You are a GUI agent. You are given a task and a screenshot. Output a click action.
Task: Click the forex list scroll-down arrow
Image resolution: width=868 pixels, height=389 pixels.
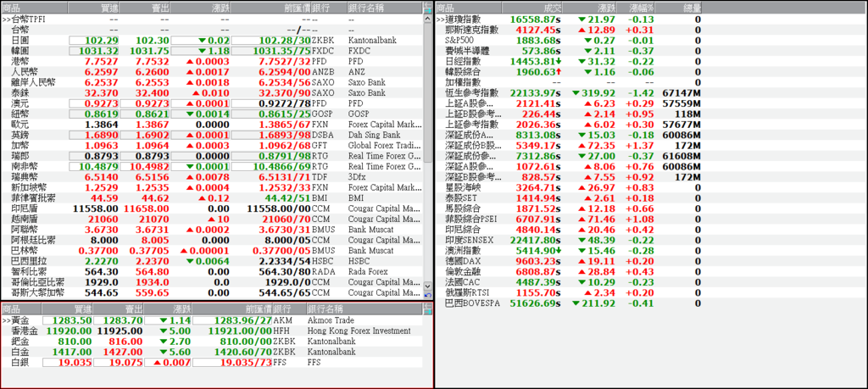pyautogui.click(x=428, y=286)
